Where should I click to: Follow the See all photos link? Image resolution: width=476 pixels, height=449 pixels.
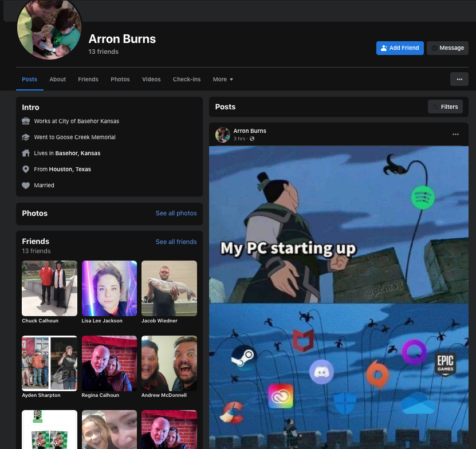(x=176, y=214)
